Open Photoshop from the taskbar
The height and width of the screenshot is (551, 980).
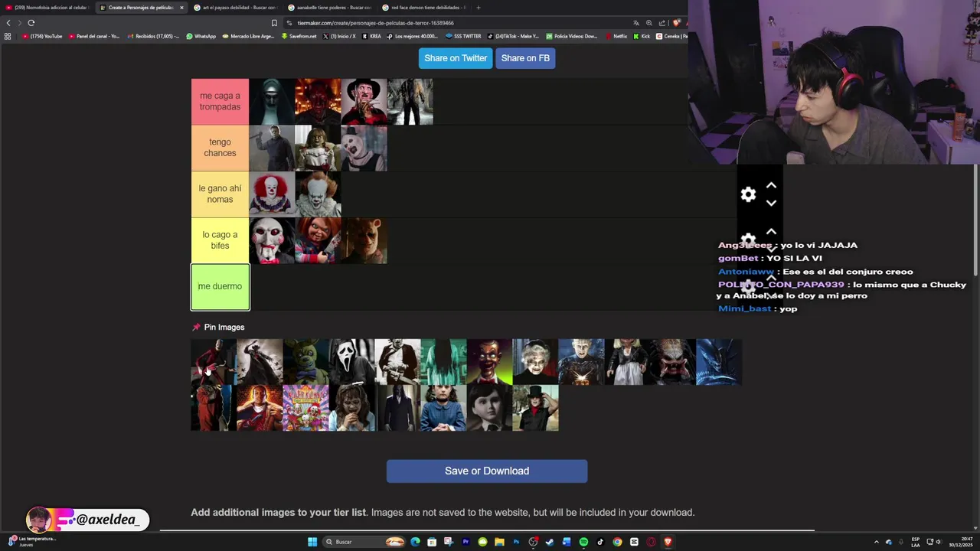[x=516, y=542]
